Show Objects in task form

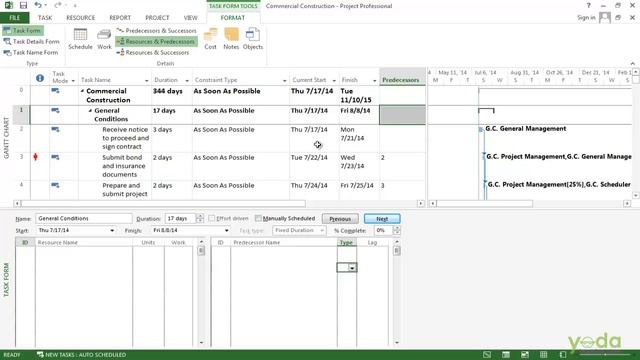point(253,39)
